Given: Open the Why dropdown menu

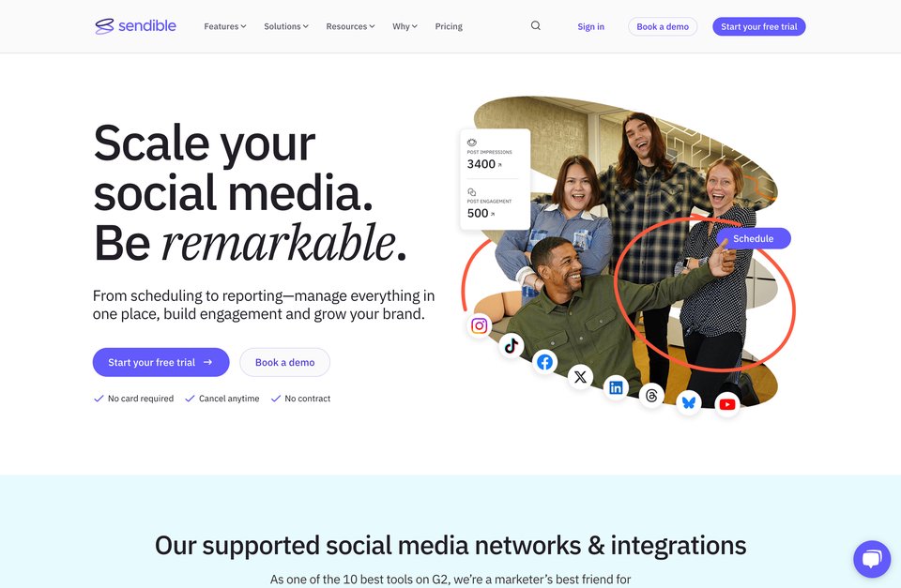Looking at the screenshot, I should click(x=405, y=26).
